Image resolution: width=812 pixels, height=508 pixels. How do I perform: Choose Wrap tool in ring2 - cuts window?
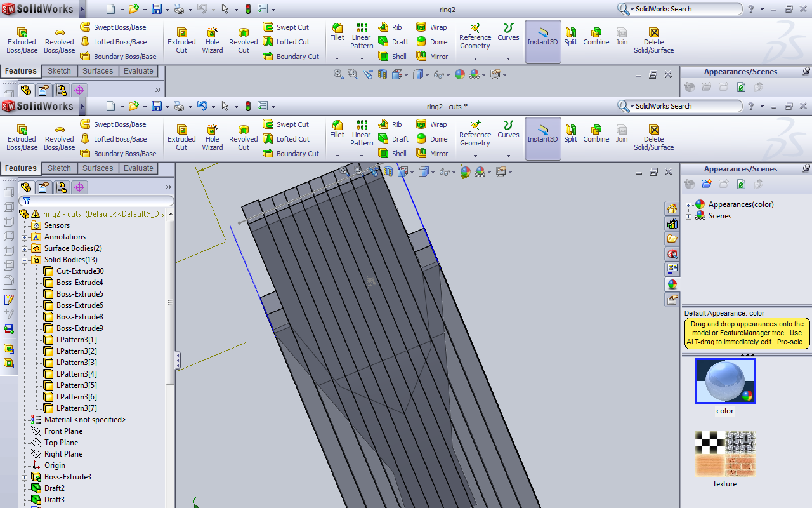pyautogui.click(x=431, y=124)
